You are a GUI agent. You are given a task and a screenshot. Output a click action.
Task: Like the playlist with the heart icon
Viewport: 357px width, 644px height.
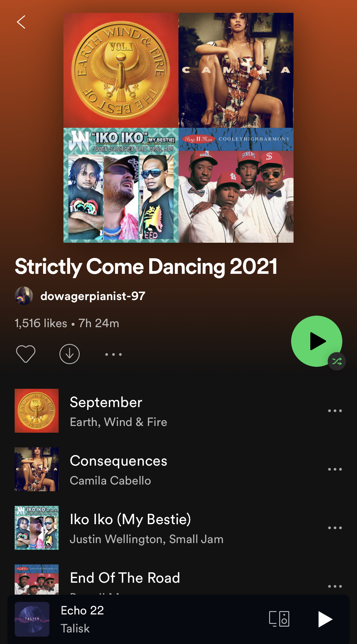(x=26, y=354)
